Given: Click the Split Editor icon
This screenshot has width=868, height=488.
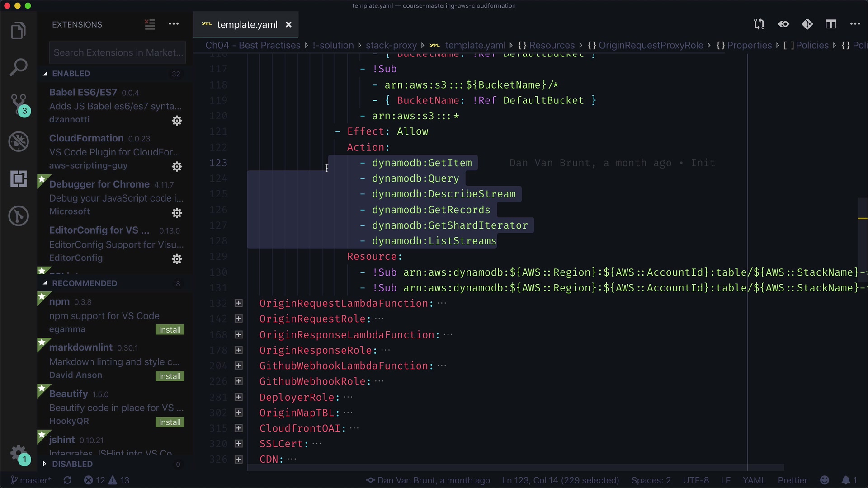Looking at the screenshot, I should click(x=831, y=24).
